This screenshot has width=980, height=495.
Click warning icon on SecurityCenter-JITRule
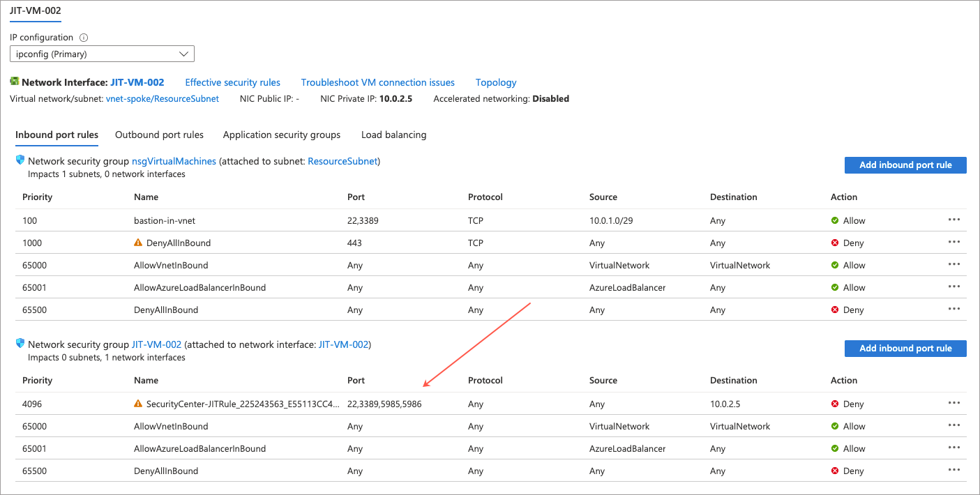pos(138,404)
